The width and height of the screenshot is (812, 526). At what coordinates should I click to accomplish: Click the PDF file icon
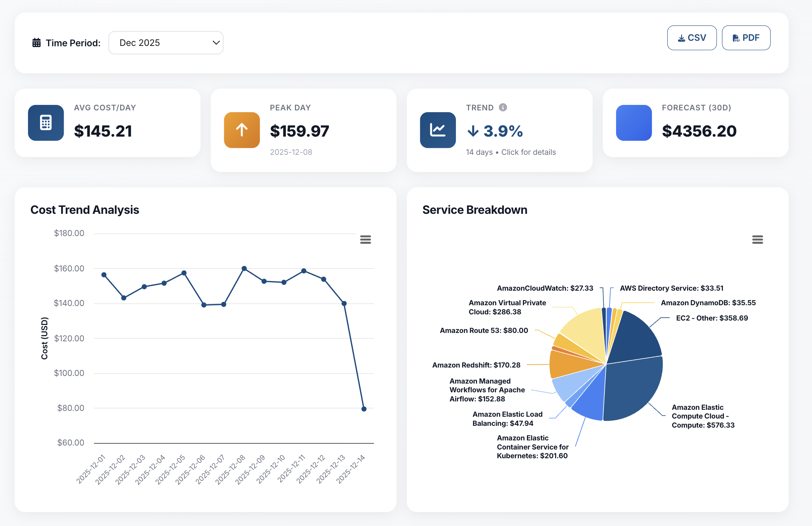click(x=735, y=38)
